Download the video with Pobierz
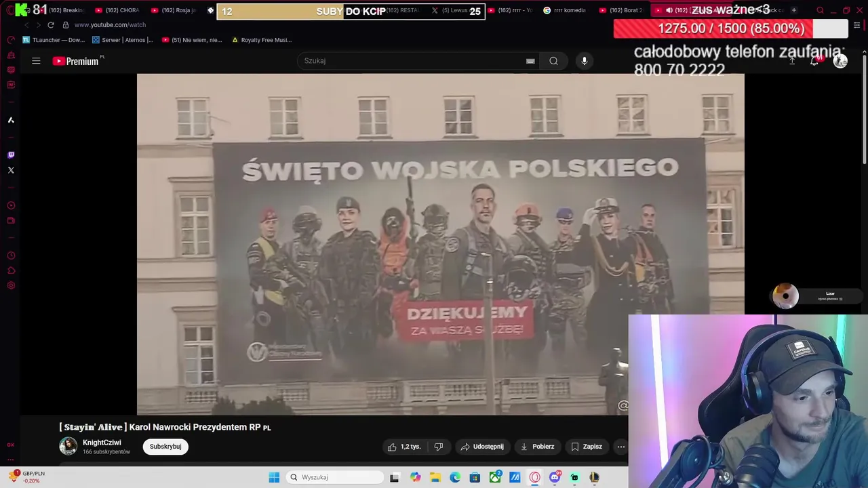The width and height of the screenshot is (868, 488). (x=537, y=447)
